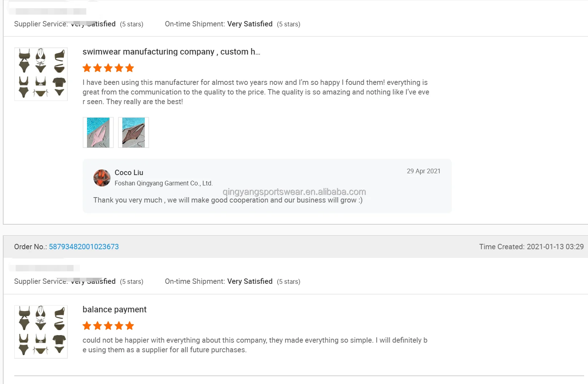Click the supplier reply 'Thank you very much'

tap(227, 200)
